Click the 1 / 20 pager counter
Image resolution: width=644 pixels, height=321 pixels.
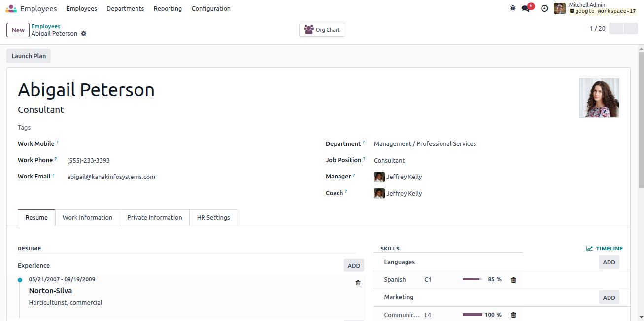[x=598, y=29]
